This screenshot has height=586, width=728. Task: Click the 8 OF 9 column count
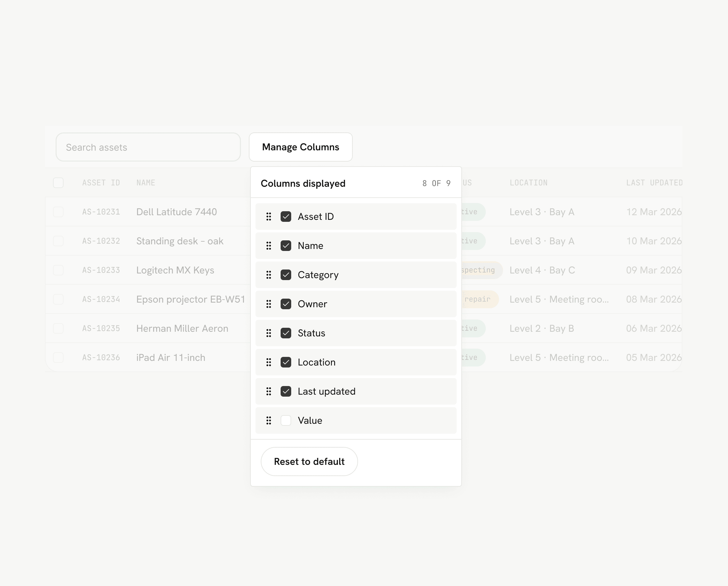pos(436,183)
